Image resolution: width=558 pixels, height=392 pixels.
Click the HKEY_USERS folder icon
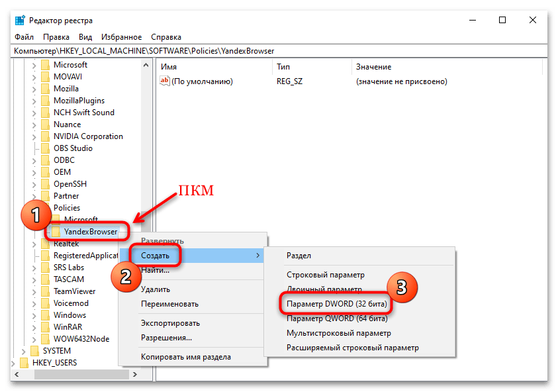tap(24, 363)
